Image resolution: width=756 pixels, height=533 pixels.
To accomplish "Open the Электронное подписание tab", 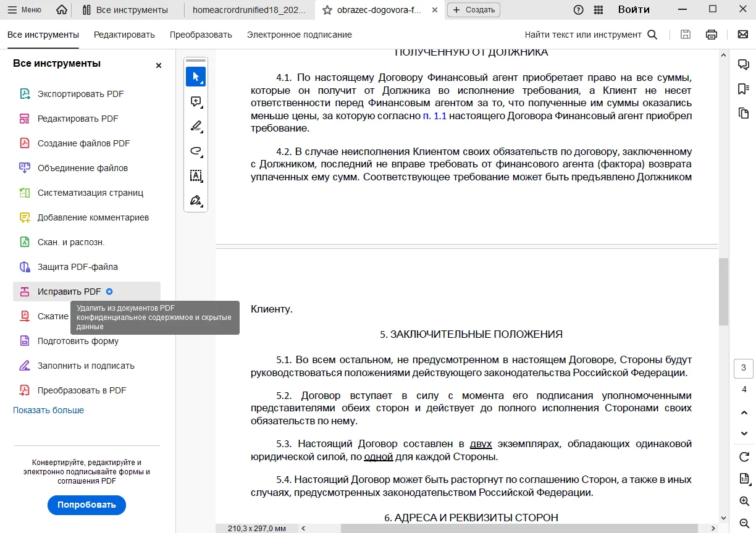I will tap(299, 35).
